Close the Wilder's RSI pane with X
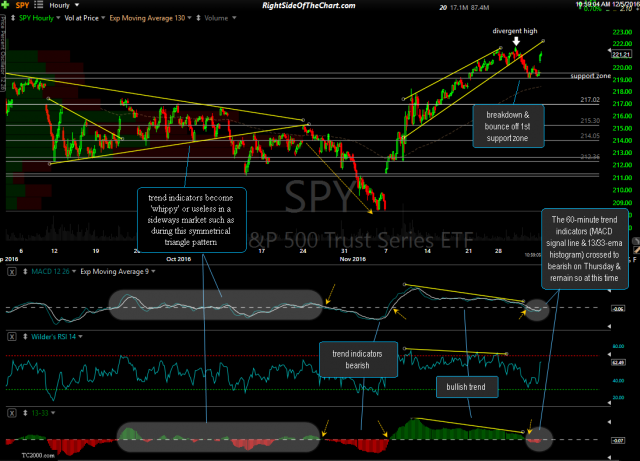The image size is (640, 461). click(x=12, y=337)
